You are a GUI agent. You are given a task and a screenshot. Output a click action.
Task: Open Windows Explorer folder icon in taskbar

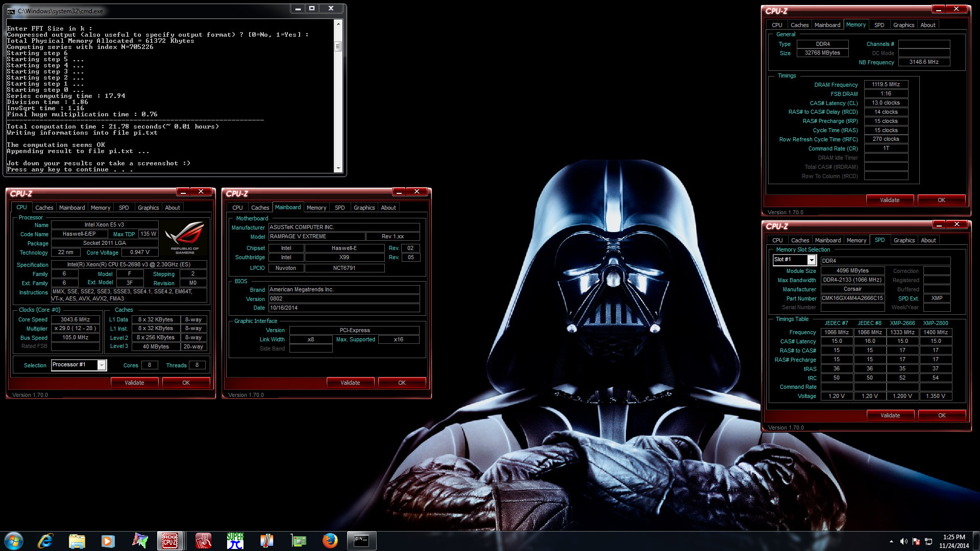[x=77, y=541]
